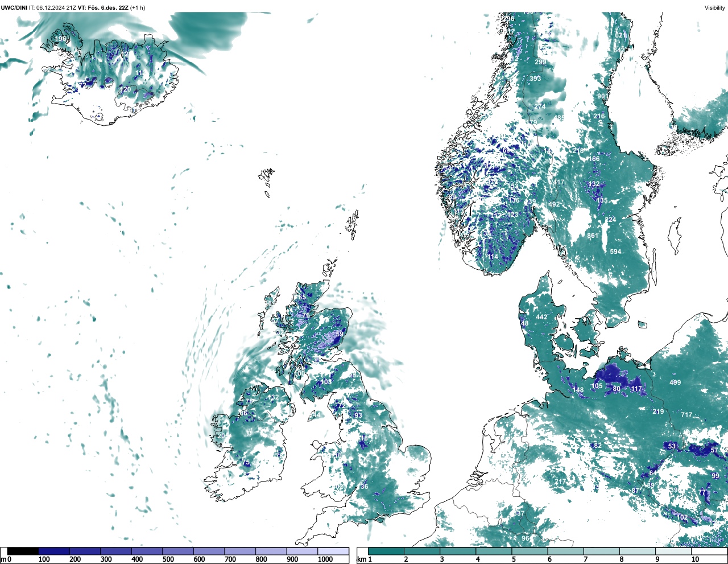Click the value '861' over Sweden
728x564 pixels.
(593, 236)
